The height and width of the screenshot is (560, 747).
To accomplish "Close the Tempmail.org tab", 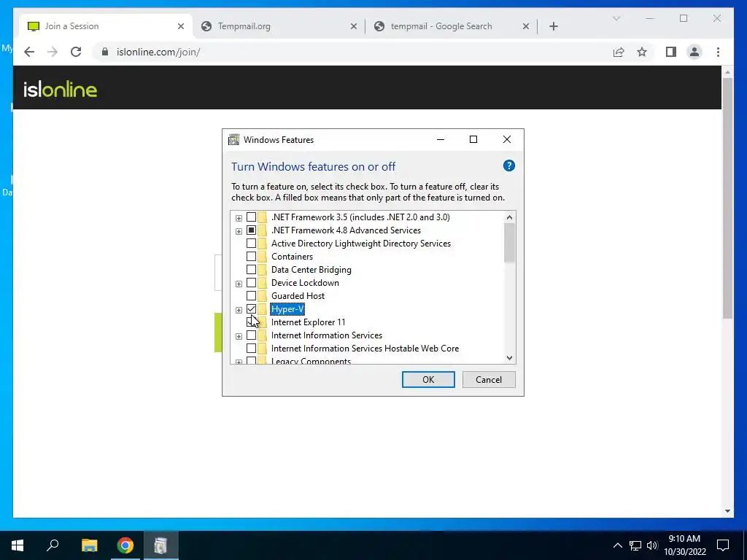I will pos(354,26).
